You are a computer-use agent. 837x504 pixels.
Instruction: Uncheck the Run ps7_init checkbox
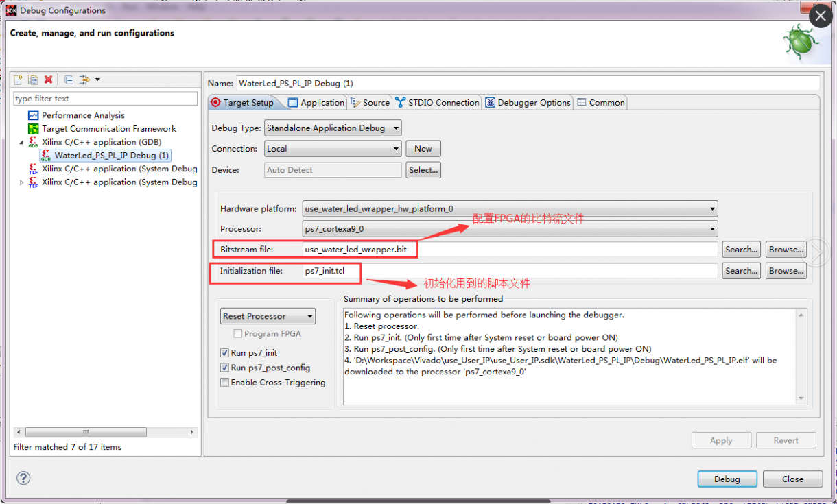[224, 352]
